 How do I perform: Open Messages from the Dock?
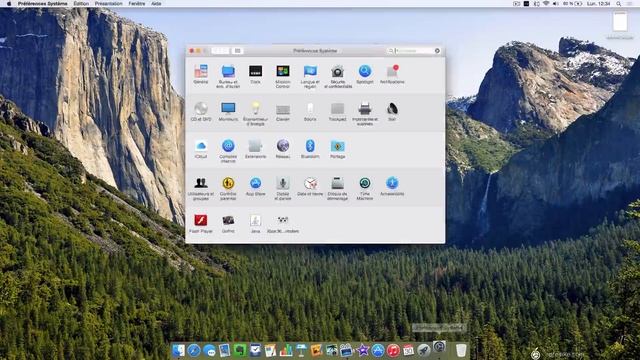pos(209,350)
